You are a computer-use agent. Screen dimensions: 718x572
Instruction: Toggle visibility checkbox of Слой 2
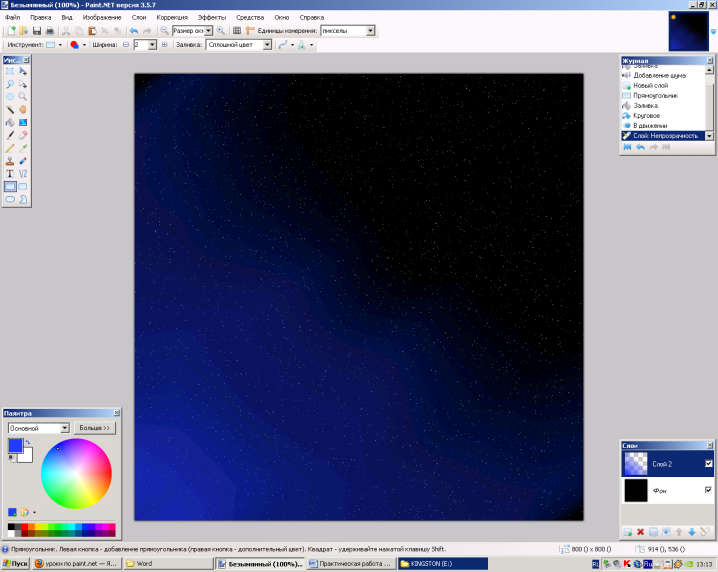click(x=708, y=463)
